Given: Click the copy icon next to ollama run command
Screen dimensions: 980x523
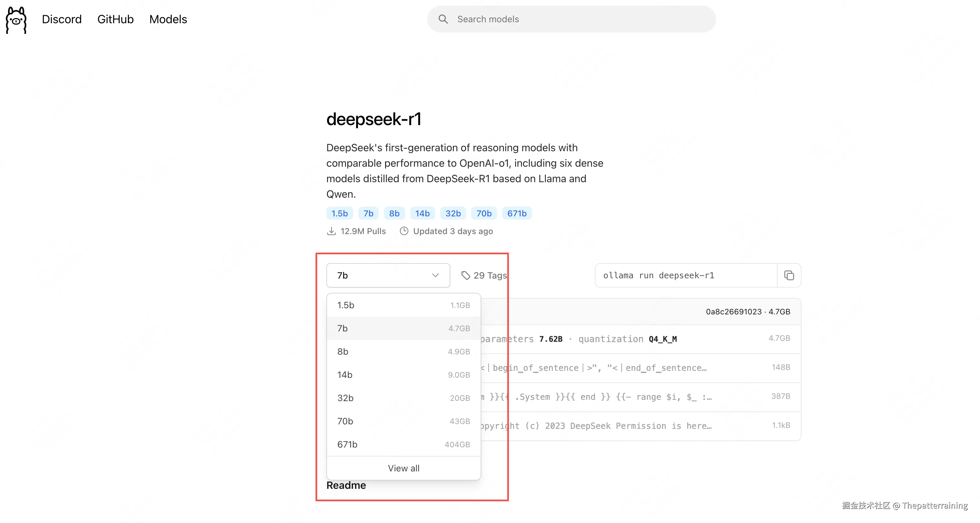Looking at the screenshot, I should [789, 275].
